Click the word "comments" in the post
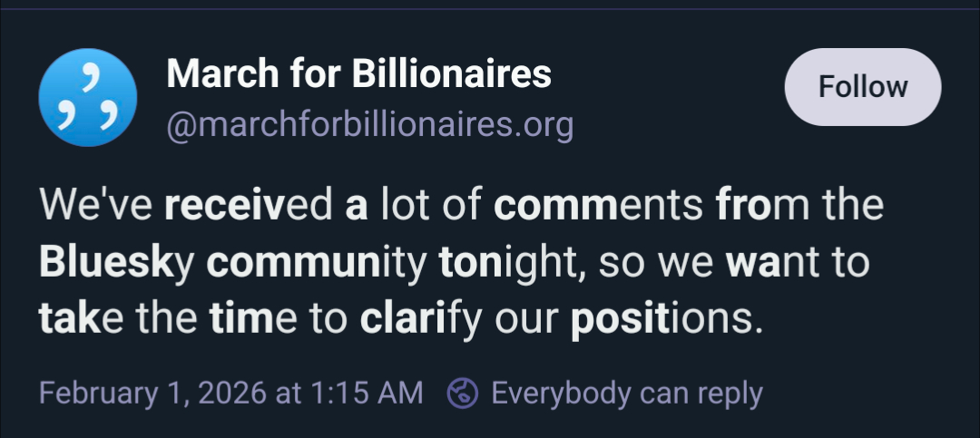Image resolution: width=980 pixels, height=438 pixels. point(599,205)
